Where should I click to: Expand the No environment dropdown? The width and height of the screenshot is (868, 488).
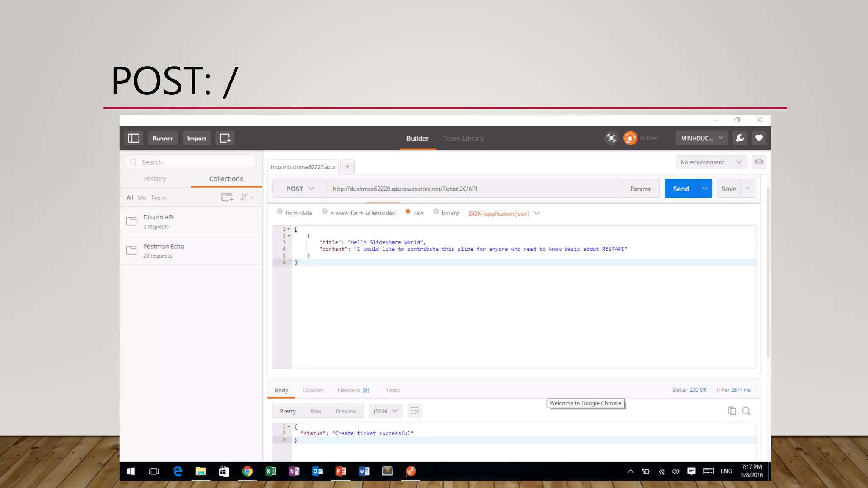coord(711,162)
